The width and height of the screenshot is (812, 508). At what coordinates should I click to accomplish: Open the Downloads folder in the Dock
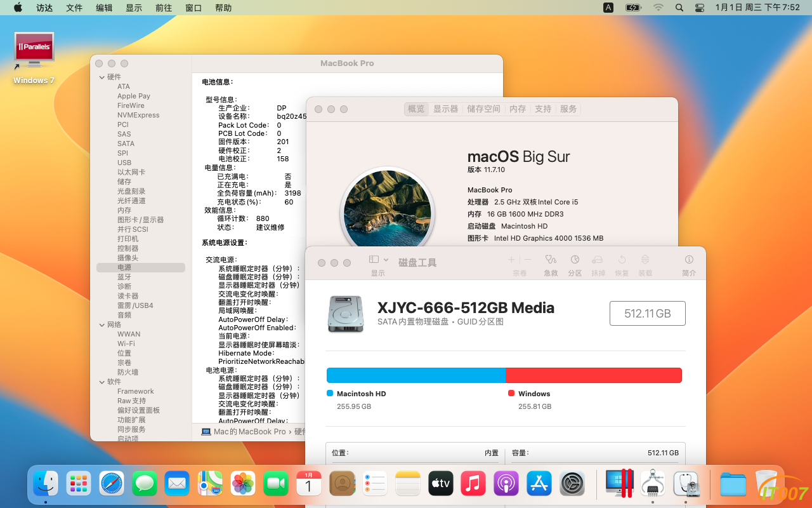pos(733,484)
